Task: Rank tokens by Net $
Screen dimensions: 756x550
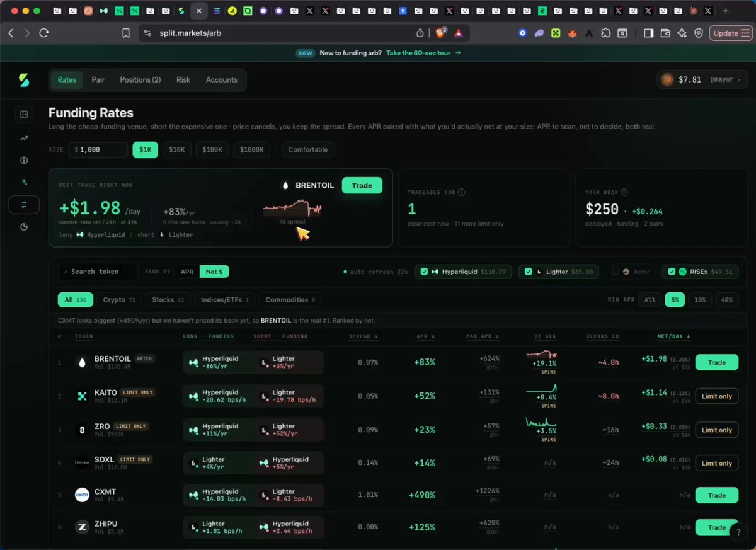Action: click(x=214, y=272)
